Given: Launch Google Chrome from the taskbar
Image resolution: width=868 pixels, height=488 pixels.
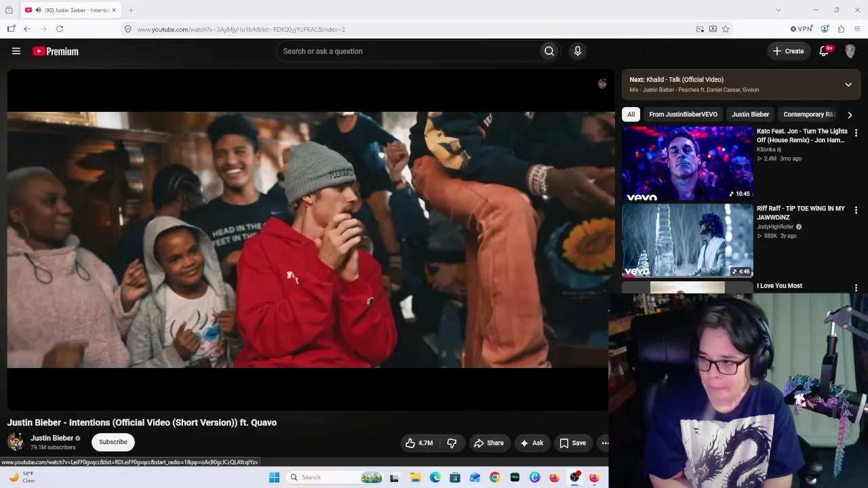Looking at the screenshot, I should pos(495,477).
